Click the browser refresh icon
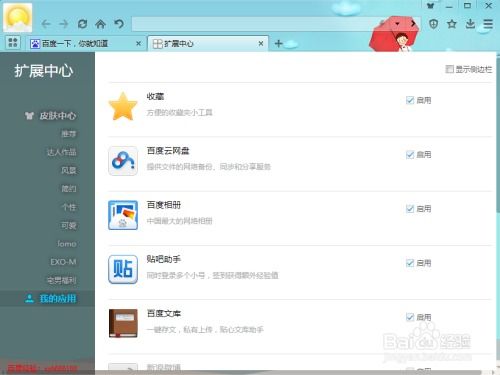500x375 pixels. click(x=82, y=24)
